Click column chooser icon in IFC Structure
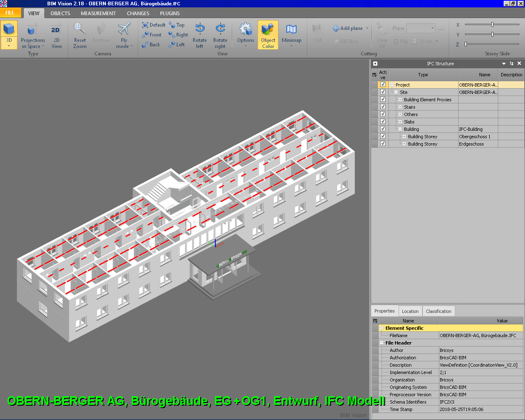 point(374,75)
